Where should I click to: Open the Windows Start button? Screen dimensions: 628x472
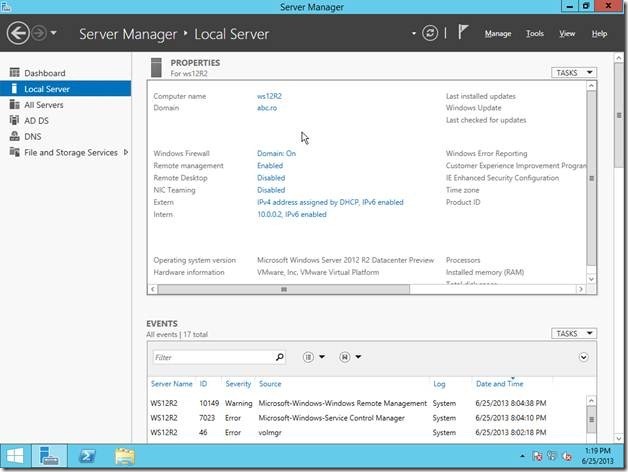click(x=15, y=456)
